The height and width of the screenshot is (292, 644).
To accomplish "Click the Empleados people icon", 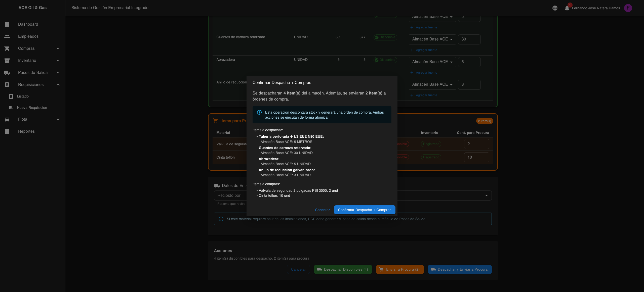I will [7, 36].
